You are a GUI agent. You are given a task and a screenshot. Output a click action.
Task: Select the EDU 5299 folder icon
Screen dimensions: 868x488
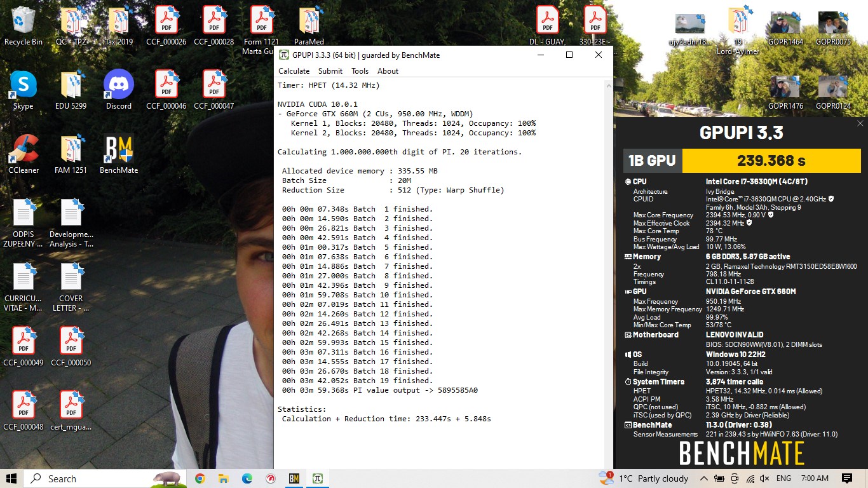click(x=71, y=90)
